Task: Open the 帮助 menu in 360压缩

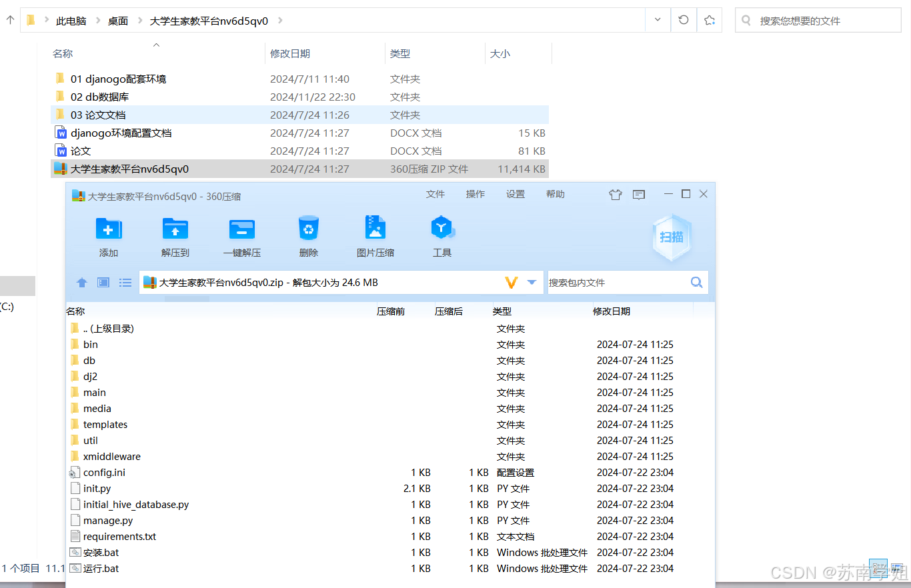Action: [556, 194]
